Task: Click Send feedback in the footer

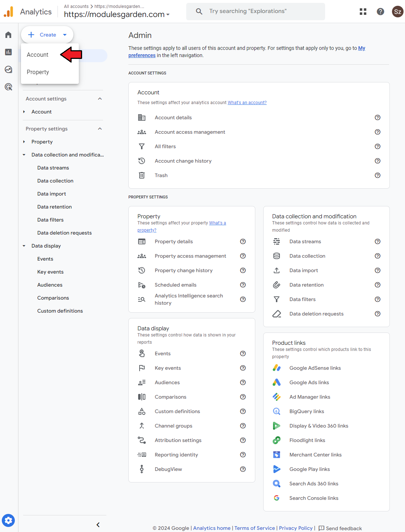Action: point(340,528)
